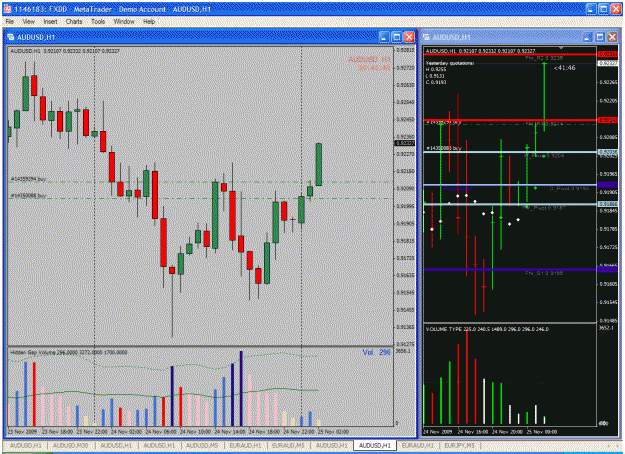Open the View menu
The image size is (625, 454).
coord(28,22)
